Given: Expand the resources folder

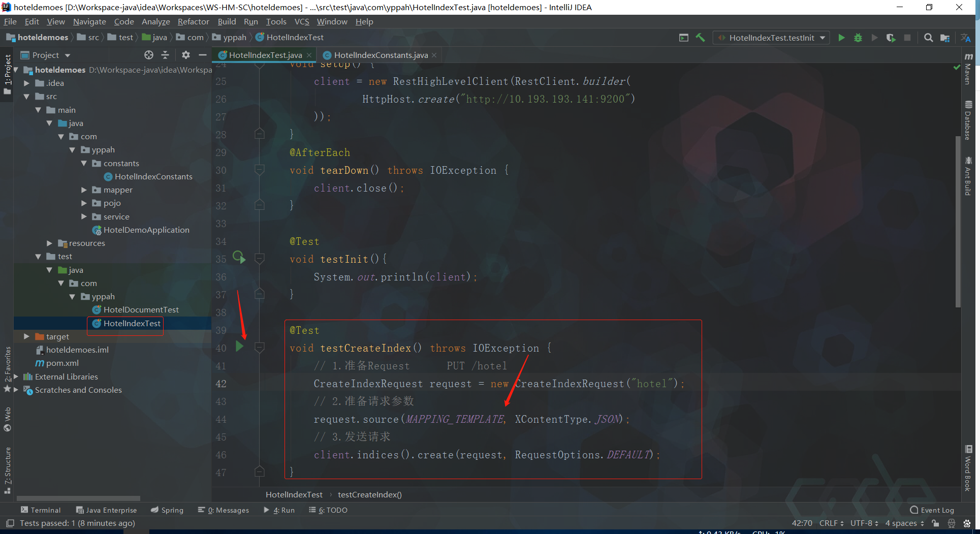Looking at the screenshot, I should [49, 243].
